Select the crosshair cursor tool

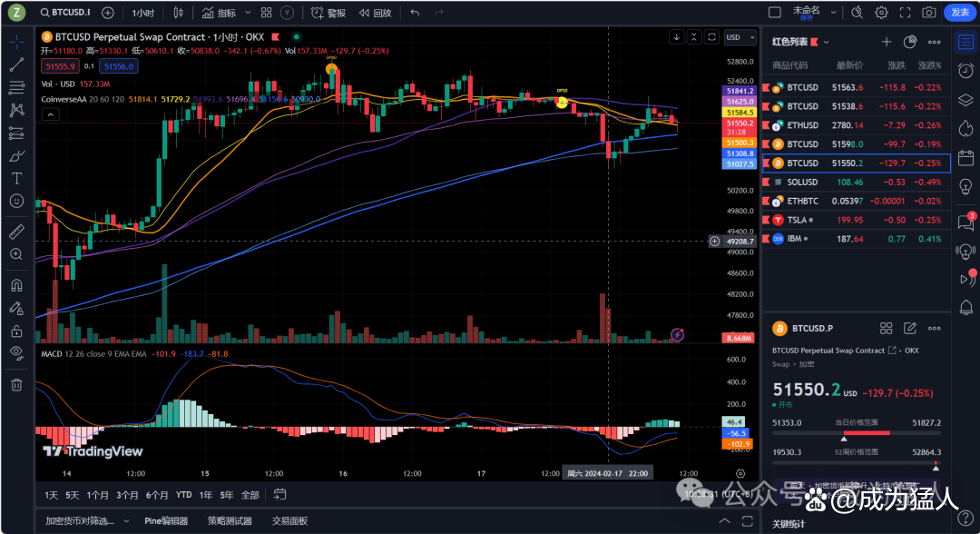coord(17,42)
